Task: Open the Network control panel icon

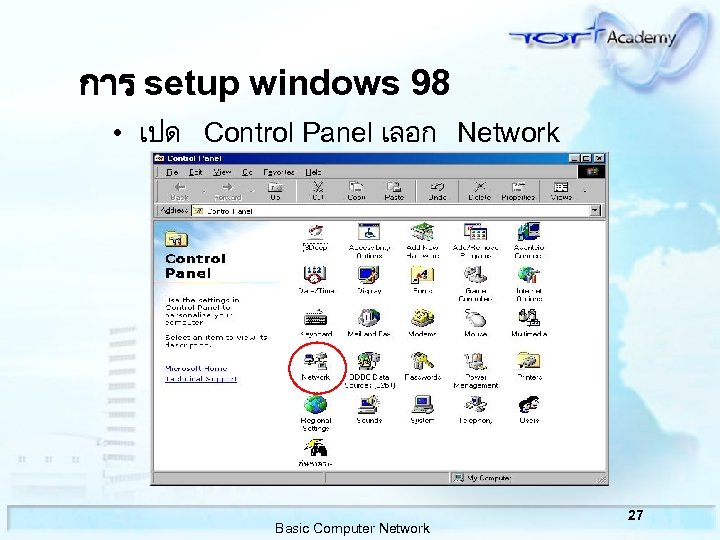Action: point(316,366)
